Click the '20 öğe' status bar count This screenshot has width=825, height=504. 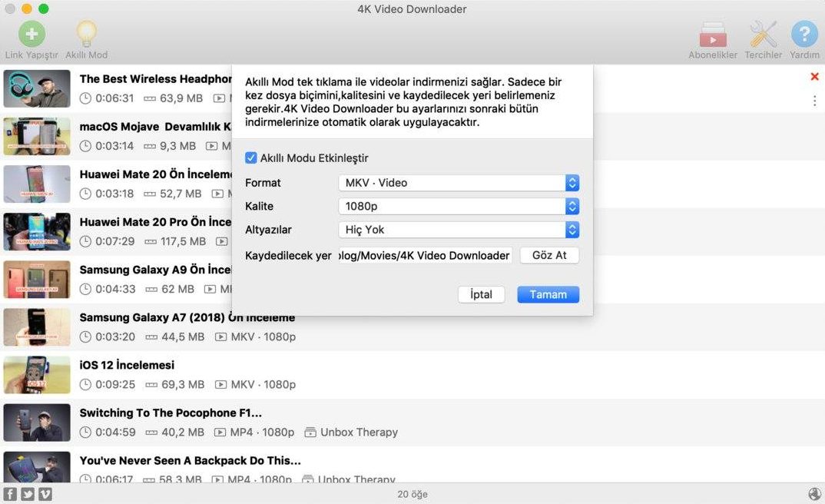412,495
